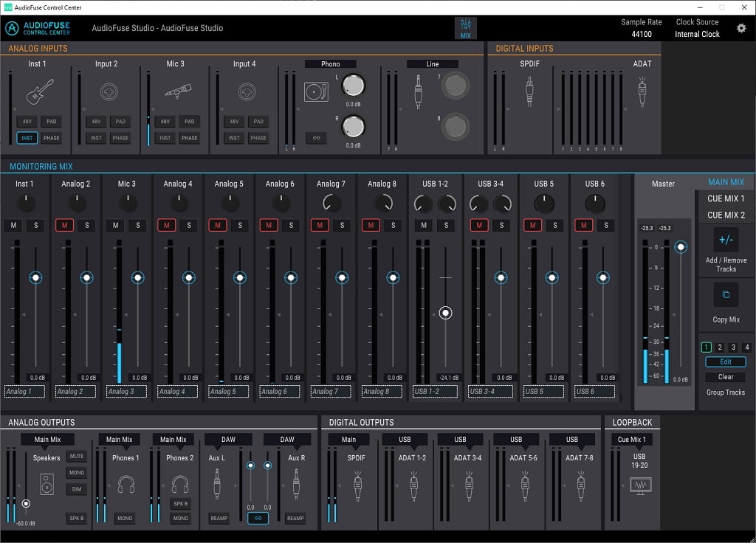
Task: Open Loopback source Cue Mix 1 dropdown
Action: [631, 440]
